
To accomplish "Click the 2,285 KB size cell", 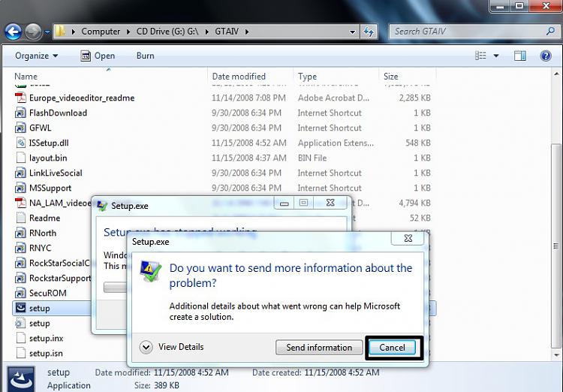I will pos(414,98).
